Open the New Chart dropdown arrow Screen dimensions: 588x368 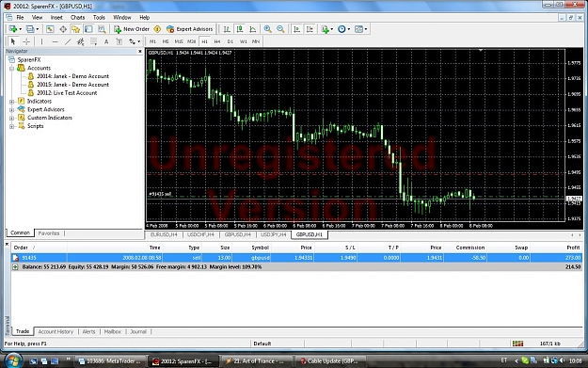21,29
